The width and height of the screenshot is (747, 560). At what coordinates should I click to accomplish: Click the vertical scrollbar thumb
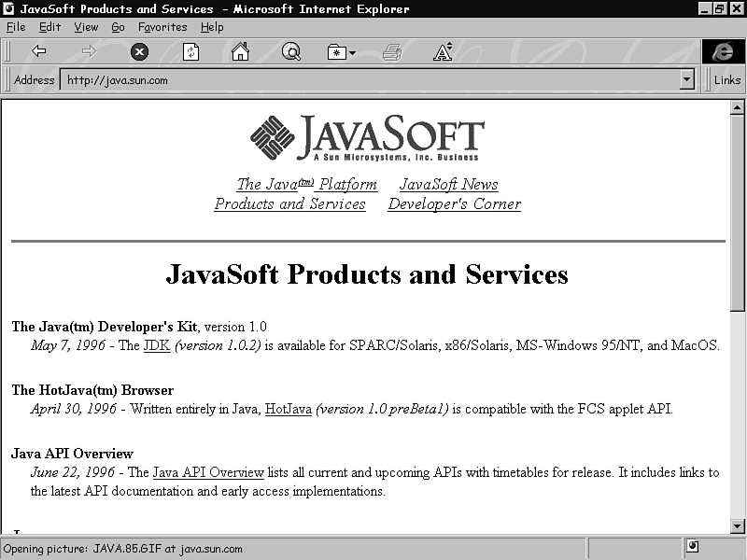click(737, 213)
